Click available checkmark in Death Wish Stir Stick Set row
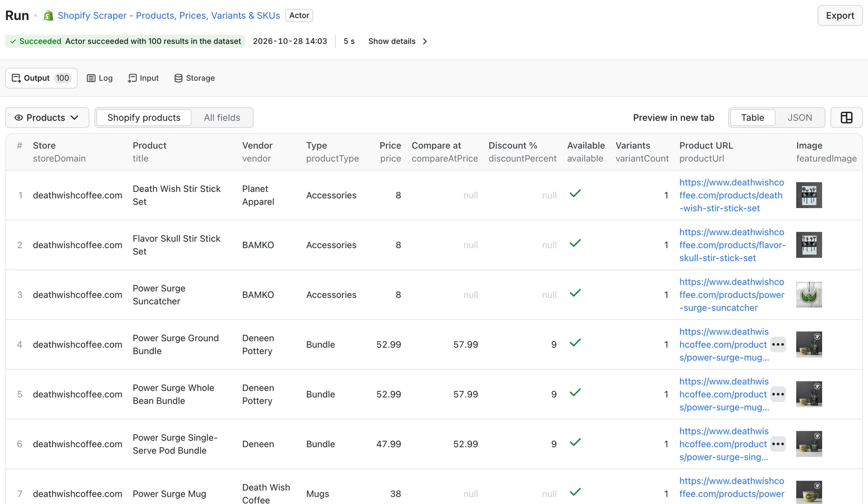This screenshot has height=504, width=868. pyautogui.click(x=575, y=194)
